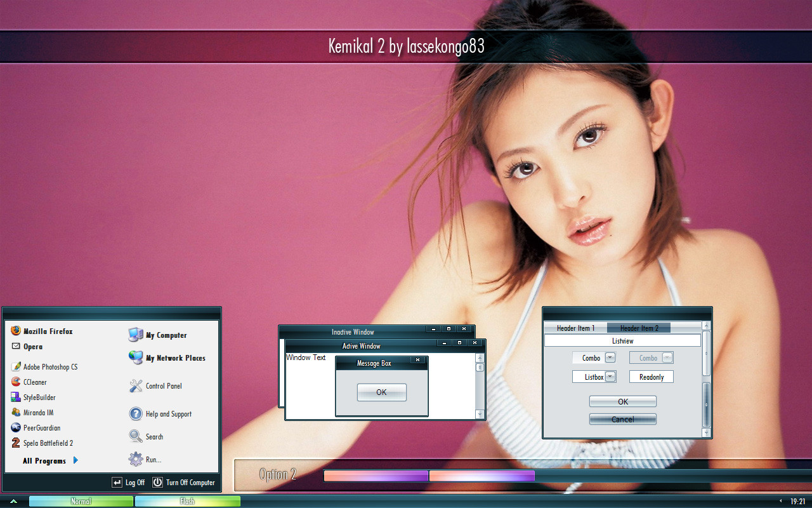Click Search in the start menu

pos(146,436)
